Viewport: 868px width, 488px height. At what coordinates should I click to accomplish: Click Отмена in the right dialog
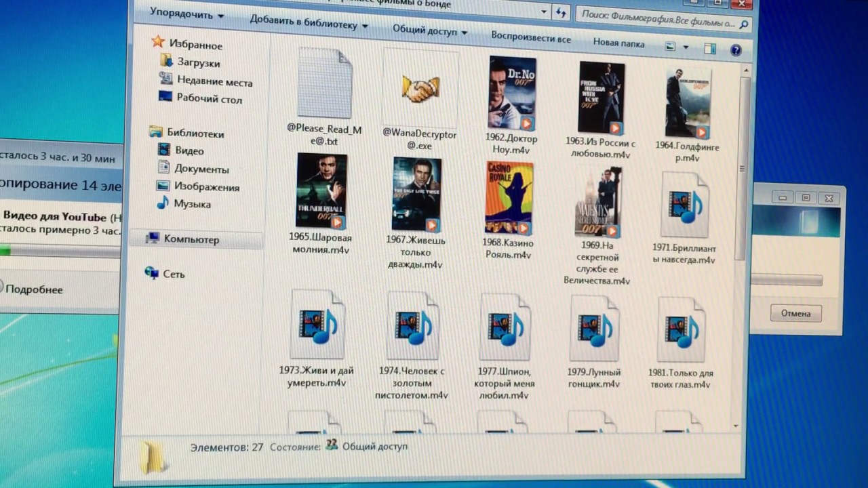tap(795, 313)
